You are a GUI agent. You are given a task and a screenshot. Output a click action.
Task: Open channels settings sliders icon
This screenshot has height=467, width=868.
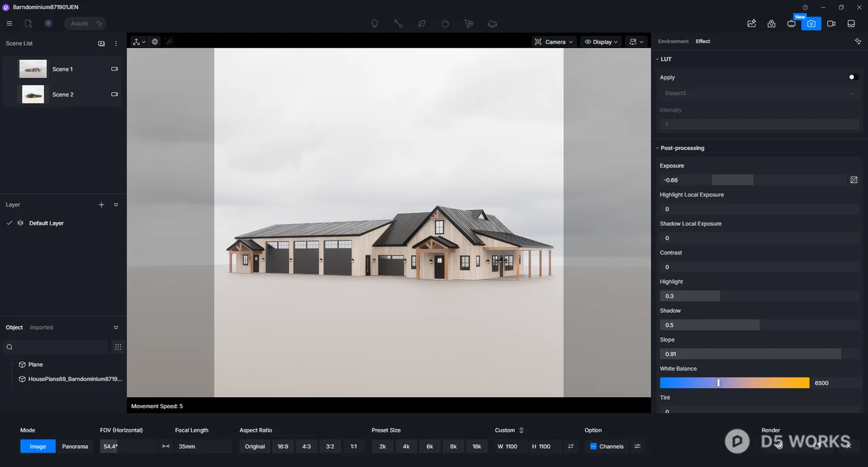637,447
